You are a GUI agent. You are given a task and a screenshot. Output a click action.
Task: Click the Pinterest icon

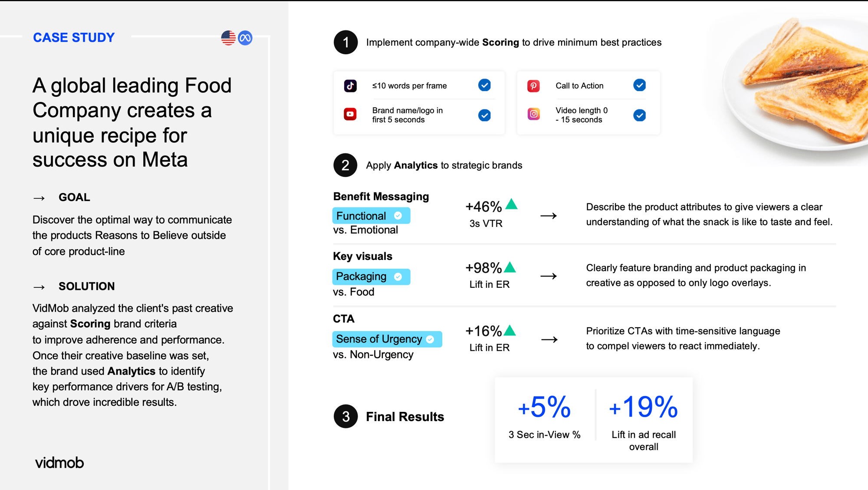pos(533,86)
